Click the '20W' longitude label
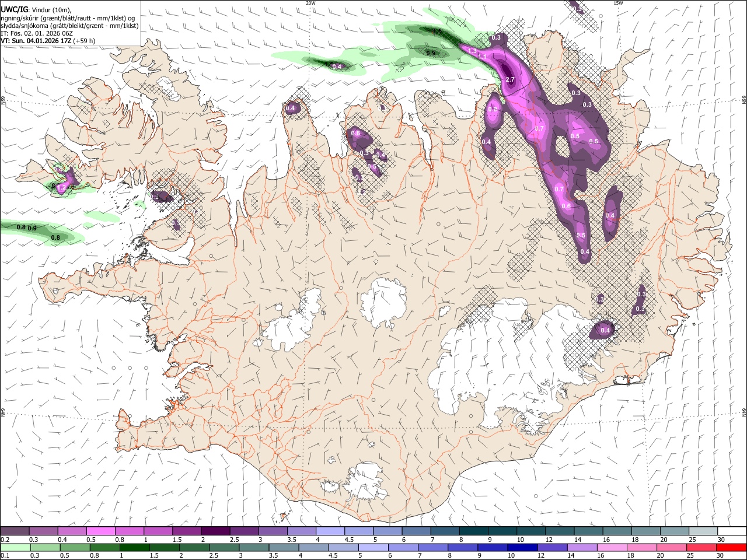This screenshot has width=747, height=560. (310, 3)
